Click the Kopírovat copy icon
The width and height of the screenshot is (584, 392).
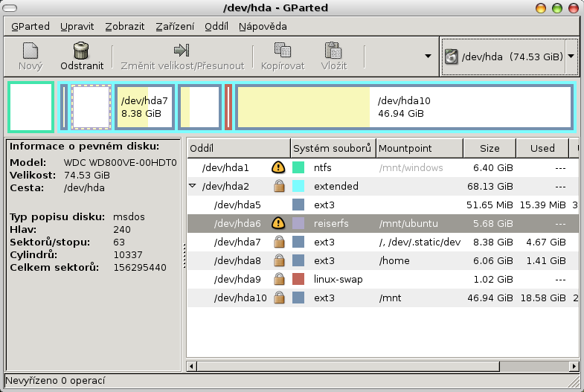[x=282, y=51]
